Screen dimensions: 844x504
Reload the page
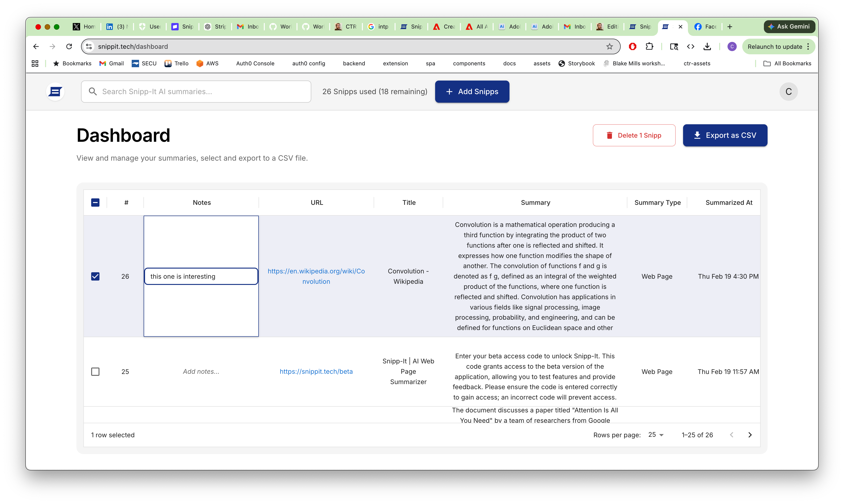pos(69,46)
